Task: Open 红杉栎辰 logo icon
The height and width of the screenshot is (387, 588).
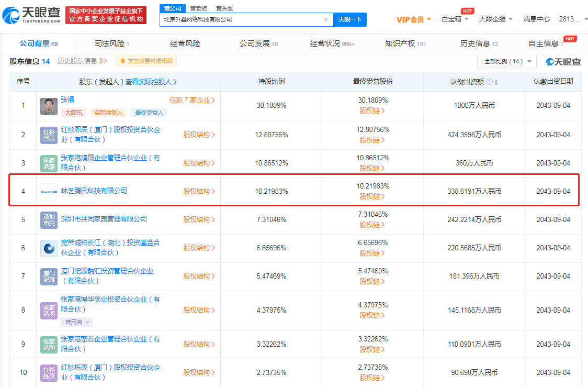Action: (49, 373)
